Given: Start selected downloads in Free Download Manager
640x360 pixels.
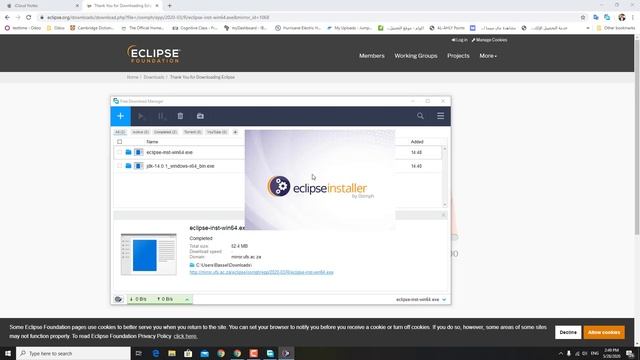Looking at the screenshot, I should tap(141, 116).
